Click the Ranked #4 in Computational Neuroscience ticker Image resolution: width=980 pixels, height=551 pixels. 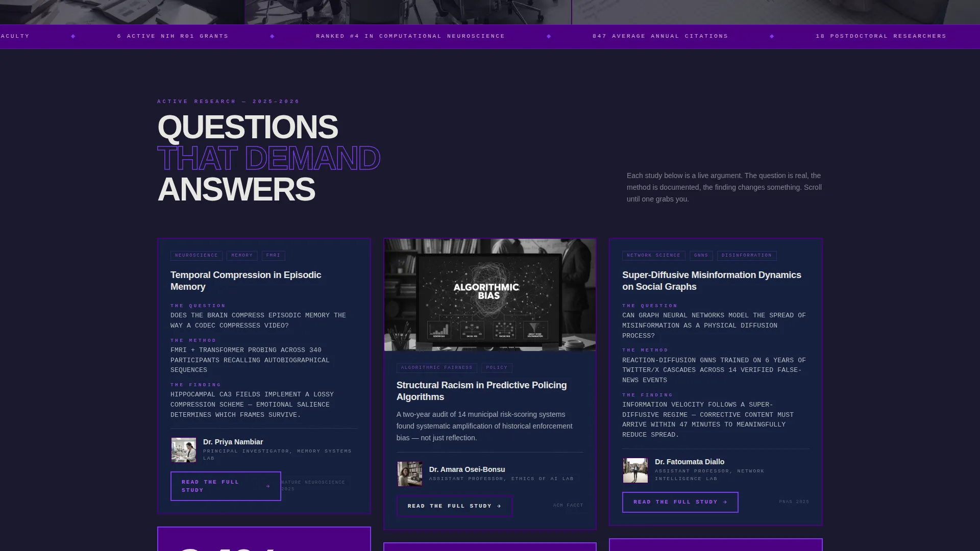click(x=410, y=36)
